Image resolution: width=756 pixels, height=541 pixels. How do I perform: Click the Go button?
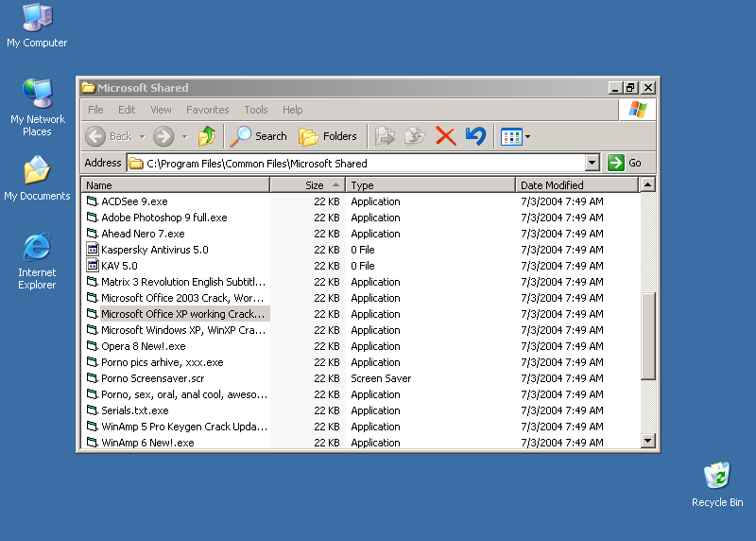[625, 163]
